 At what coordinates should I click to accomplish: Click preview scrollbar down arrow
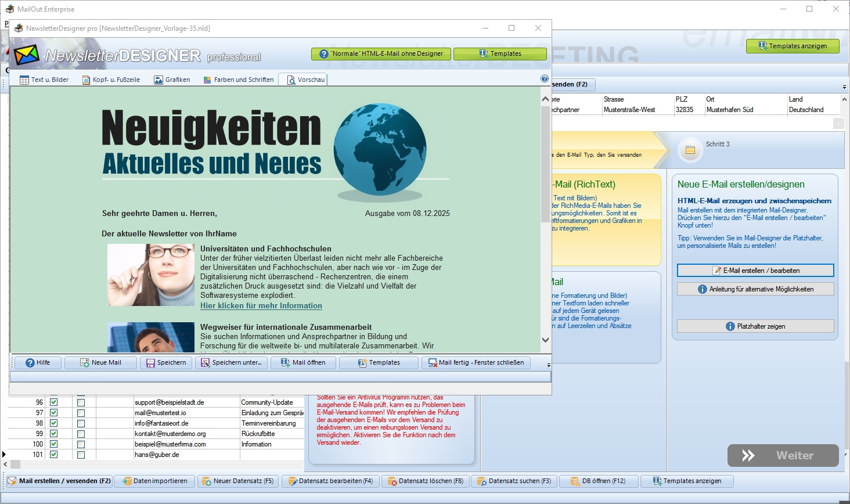tap(545, 340)
